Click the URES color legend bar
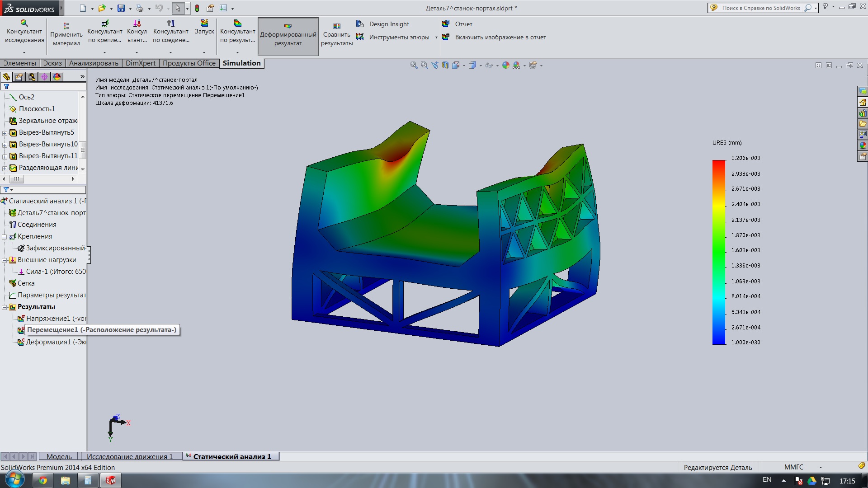 click(x=718, y=252)
